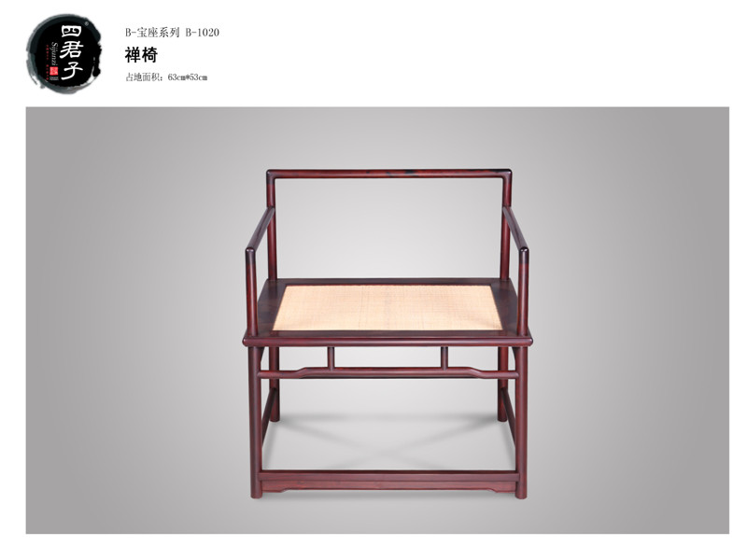
Task: Click the front left chair leg
Action: (x=256, y=422)
